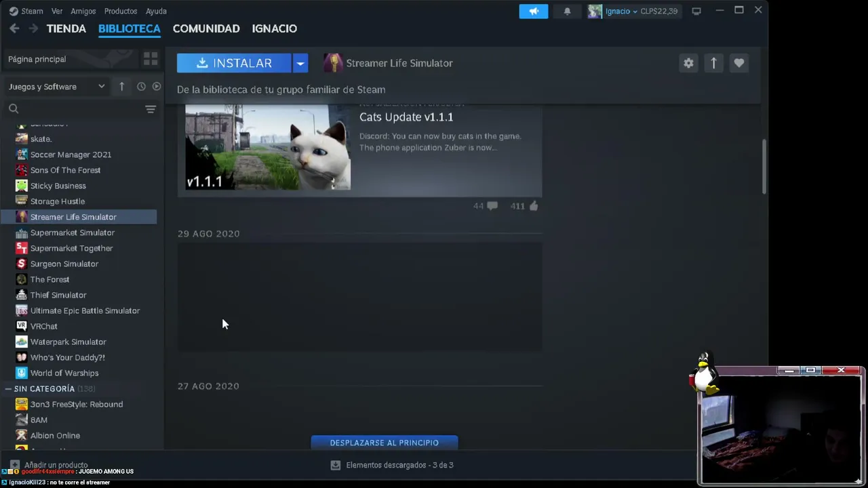Screen dimensions: 868x488
Task: Click the main content vertical scrollbar
Action: pos(764,166)
